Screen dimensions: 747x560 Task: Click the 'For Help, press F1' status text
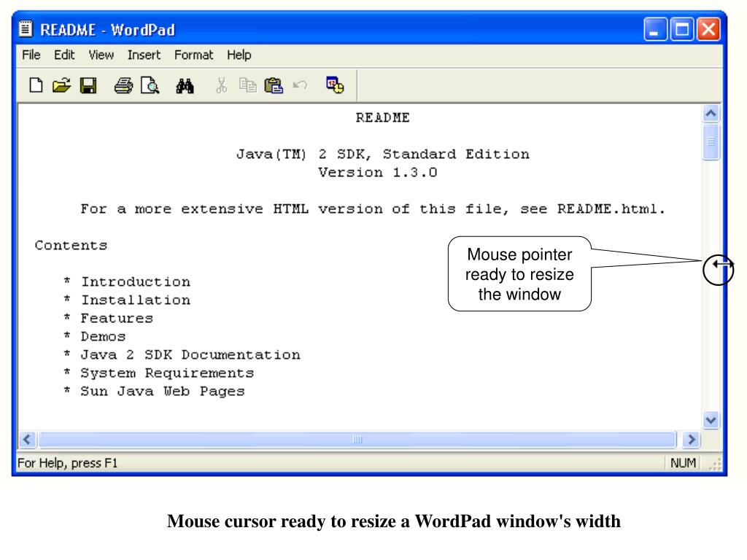point(67,463)
